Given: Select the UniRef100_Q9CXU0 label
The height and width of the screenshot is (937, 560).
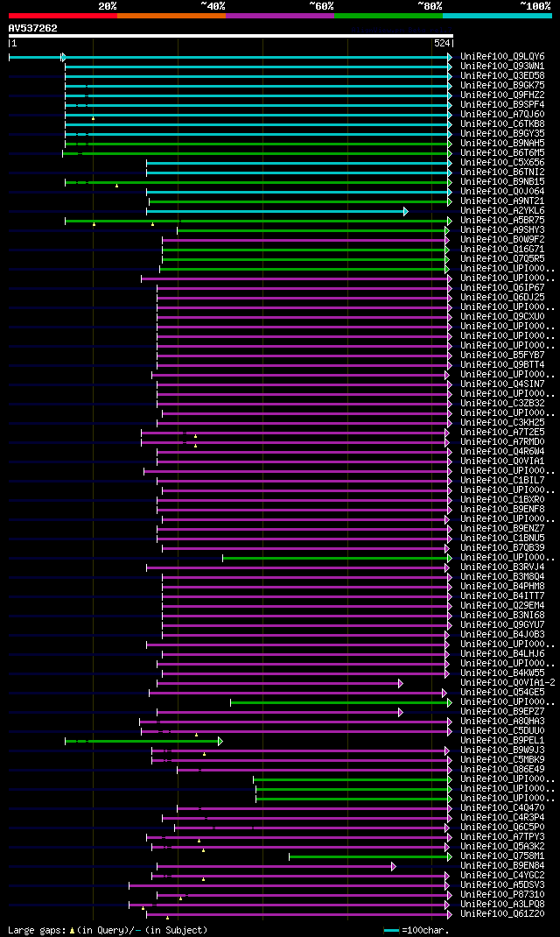Looking at the screenshot, I should click(x=502, y=317).
